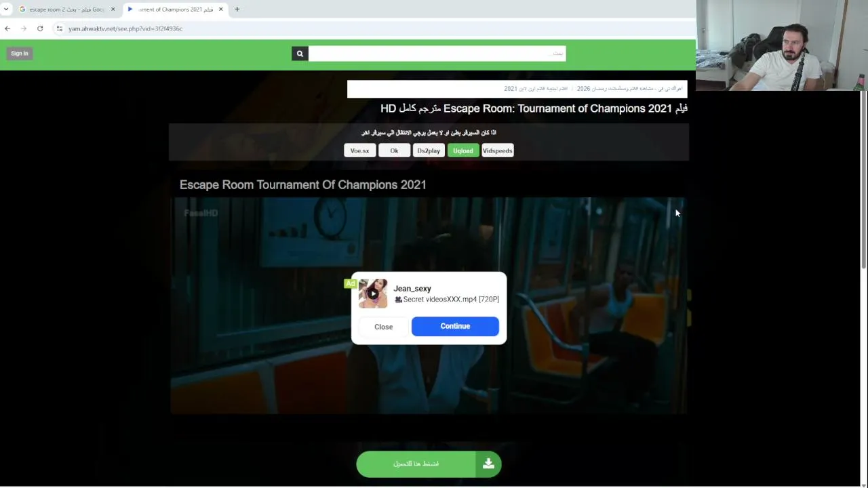Viewport: 868px width, 488px height.
Task: Click the search magnifier icon
Action: pyautogui.click(x=300, y=54)
